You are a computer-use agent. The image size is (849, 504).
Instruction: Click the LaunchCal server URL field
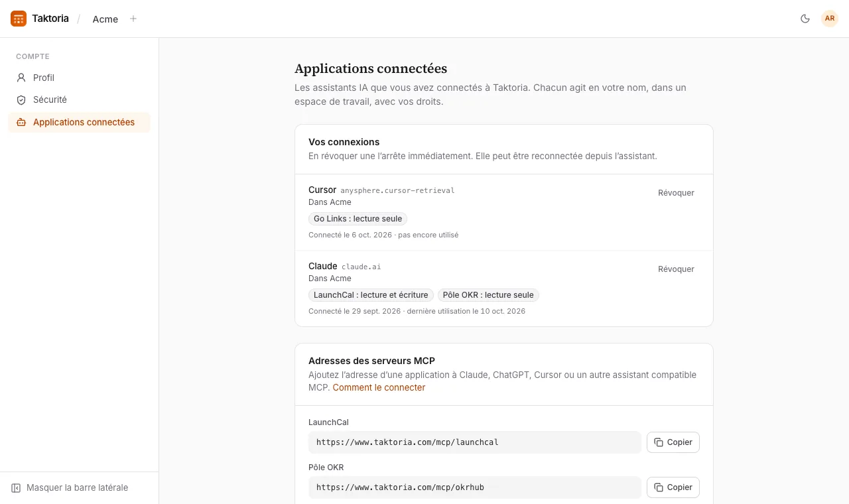pyautogui.click(x=475, y=442)
